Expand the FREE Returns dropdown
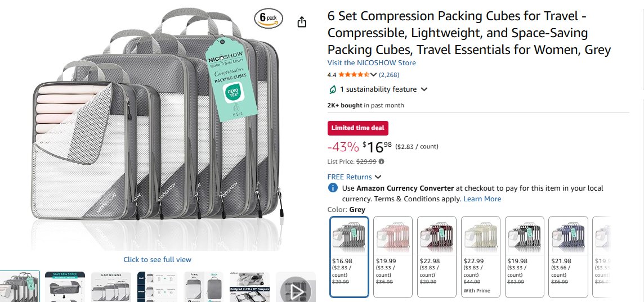 tap(378, 177)
